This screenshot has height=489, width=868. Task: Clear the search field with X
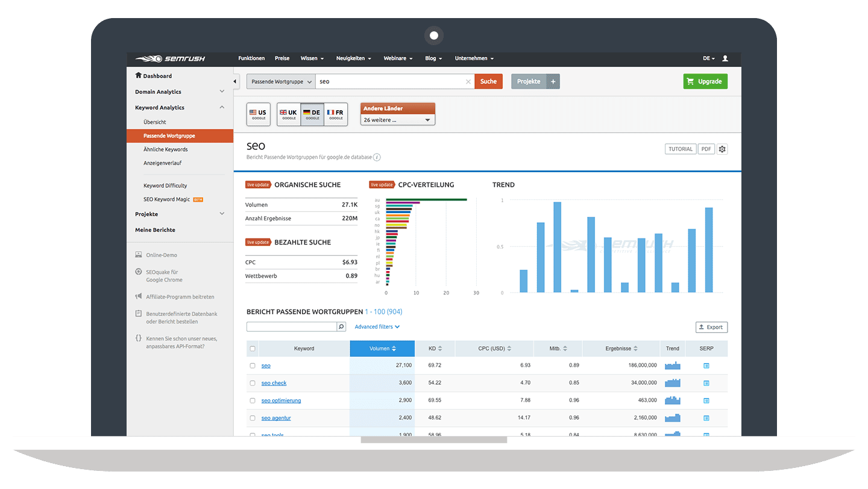(468, 82)
